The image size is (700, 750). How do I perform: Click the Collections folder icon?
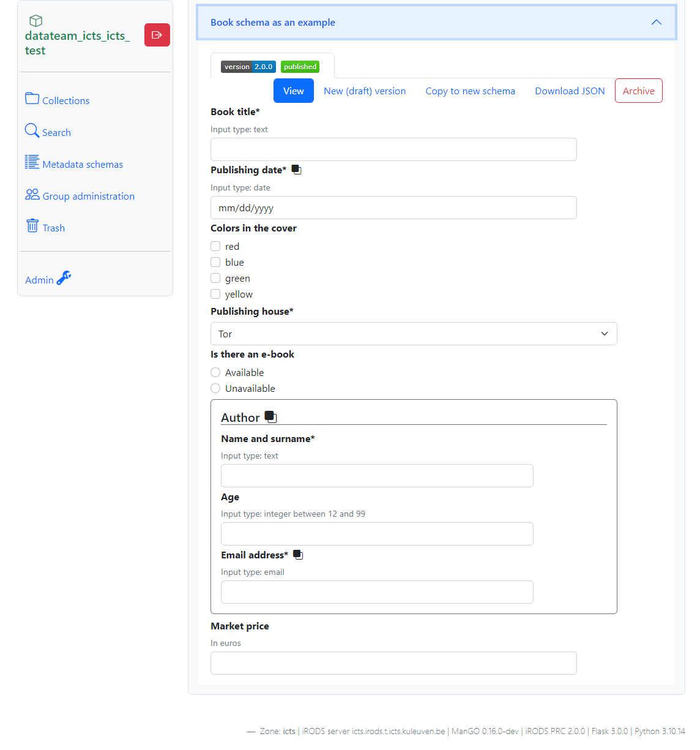coord(32,99)
